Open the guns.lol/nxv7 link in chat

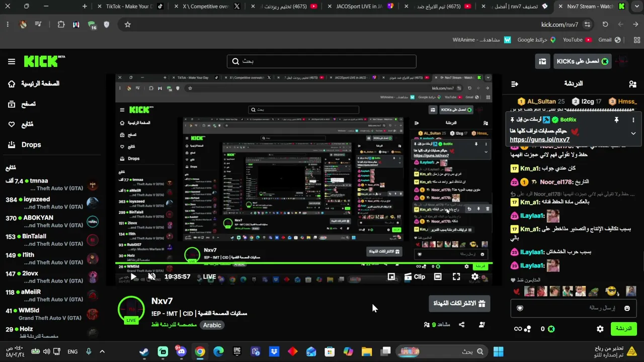(540, 140)
